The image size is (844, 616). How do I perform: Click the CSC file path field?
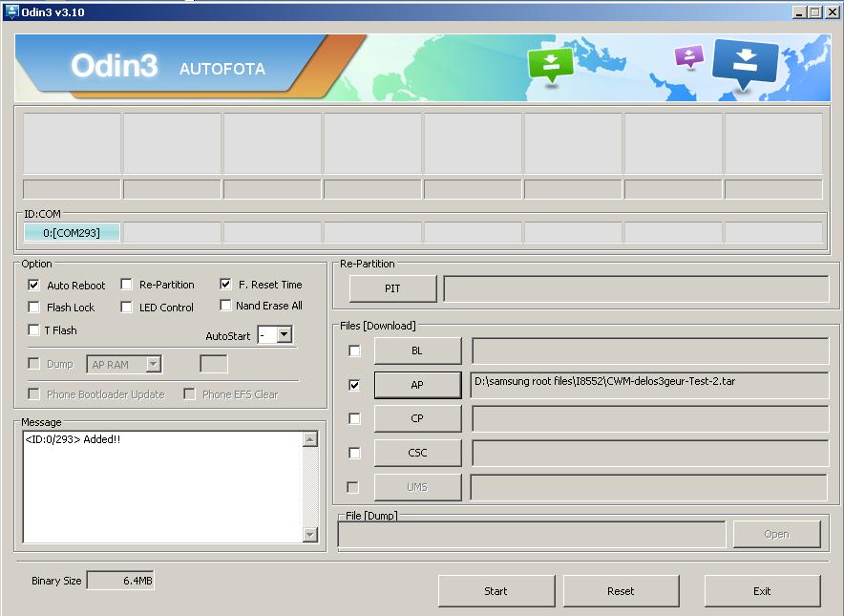click(x=650, y=453)
